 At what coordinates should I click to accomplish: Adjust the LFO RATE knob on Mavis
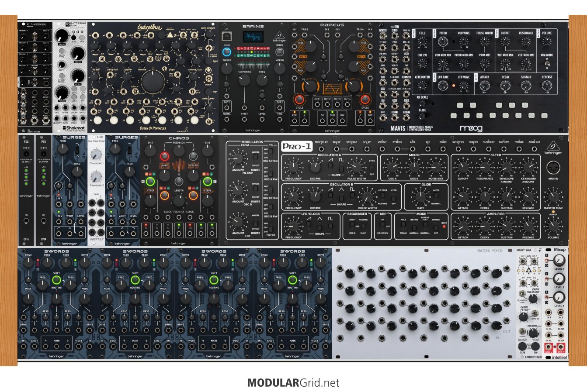tap(443, 86)
